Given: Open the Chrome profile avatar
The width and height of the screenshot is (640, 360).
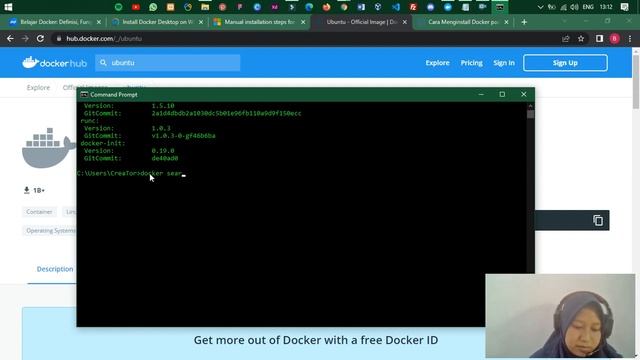Looking at the screenshot, I should pyautogui.click(x=615, y=38).
